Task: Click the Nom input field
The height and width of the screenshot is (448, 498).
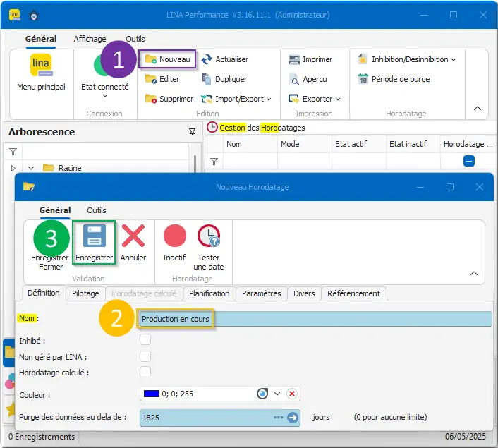Action: click(x=315, y=319)
